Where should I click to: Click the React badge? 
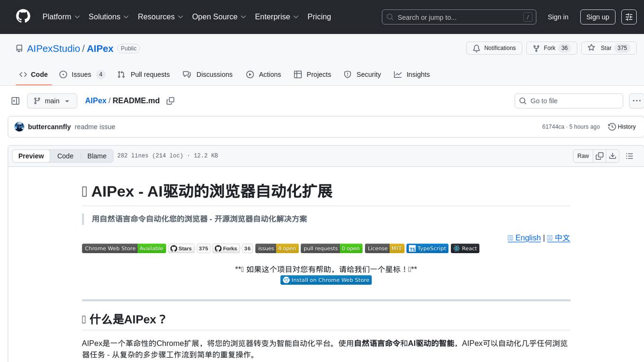pyautogui.click(x=465, y=248)
